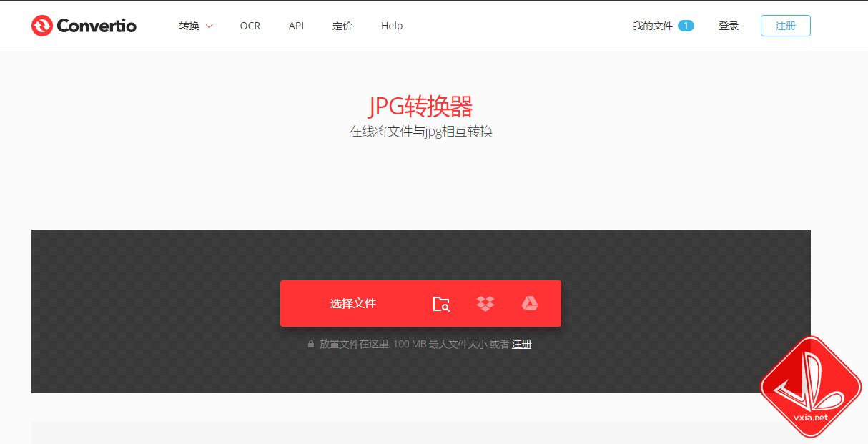Choose a file from Dropbox icon
The height and width of the screenshot is (444, 868).
click(485, 304)
